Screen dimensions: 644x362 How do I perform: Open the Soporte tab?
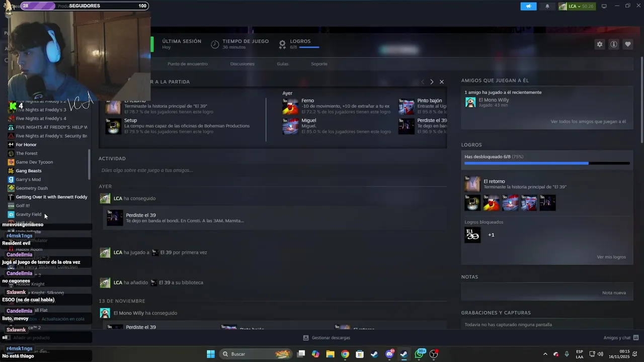pos(319,64)
